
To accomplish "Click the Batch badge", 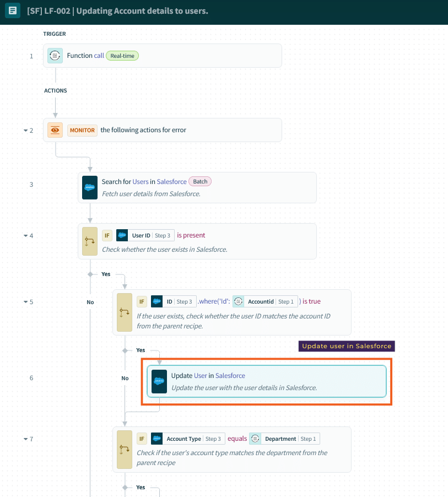I will tap(200, 182).
